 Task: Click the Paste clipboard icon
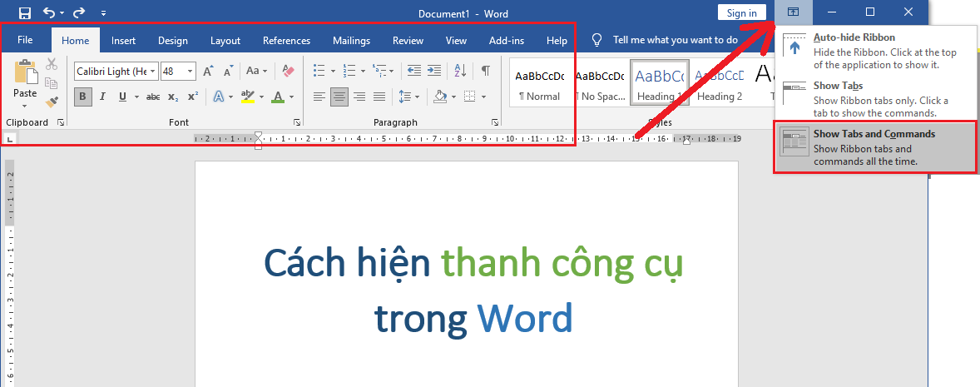coord(26,72)
